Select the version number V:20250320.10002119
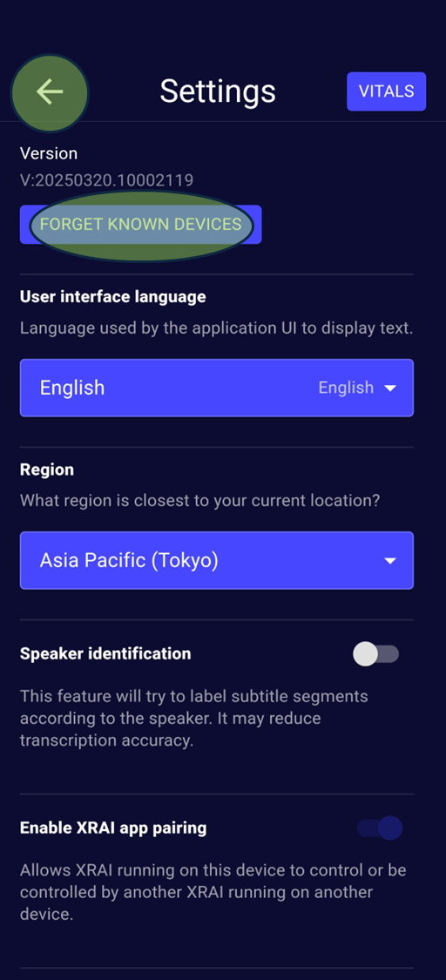The width and height of the screenshot is (446, 980). click(107, 180)
